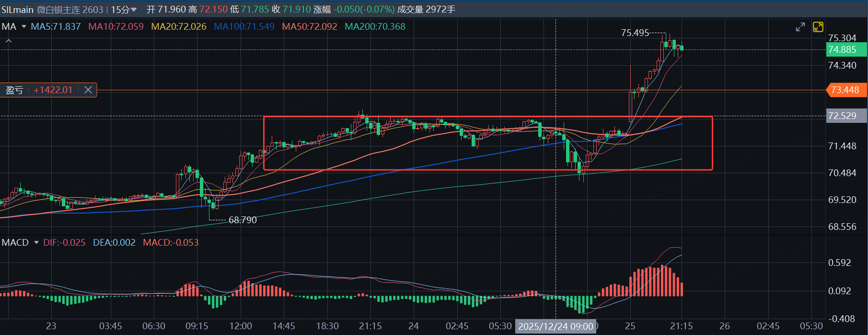Click the gray 72.529 crosshair price tag
The width and height of the screenshot is (868, 335).
pyautogui.click(x=846, y=116)
